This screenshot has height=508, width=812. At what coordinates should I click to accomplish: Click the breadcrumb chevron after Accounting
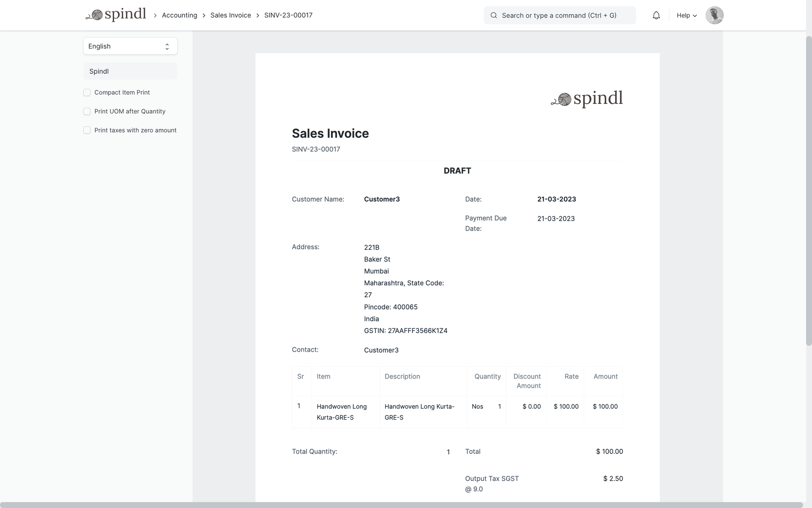pyautogui.click(x=204, y=15)
